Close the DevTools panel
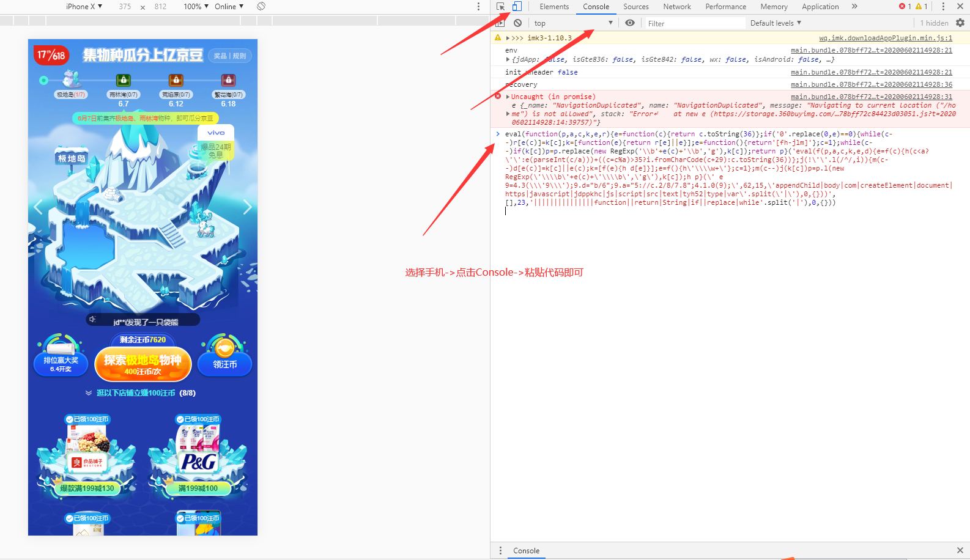Screen dimensions: 970x560 960,7
